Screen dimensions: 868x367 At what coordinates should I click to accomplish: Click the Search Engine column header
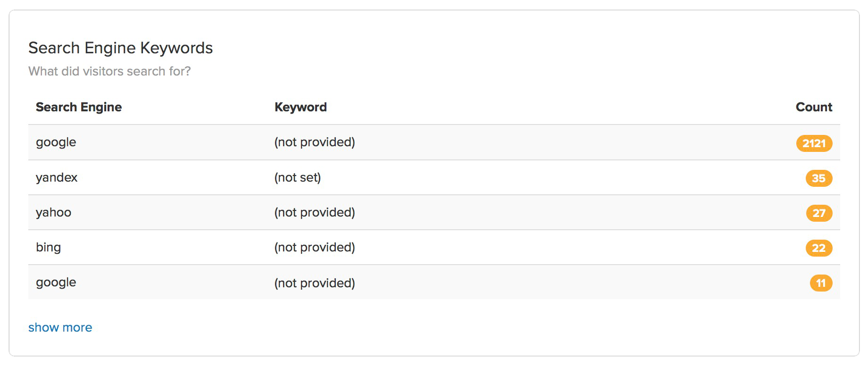click(79, 107)
